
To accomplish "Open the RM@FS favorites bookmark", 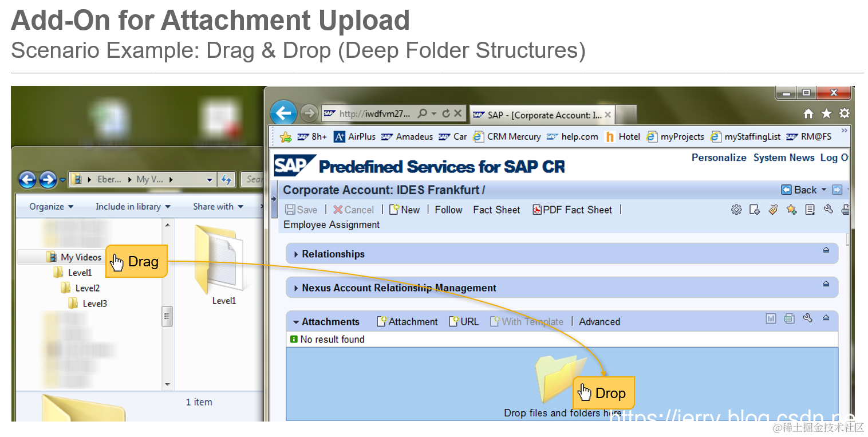I will pyautogui.click(x=809, y=137).
